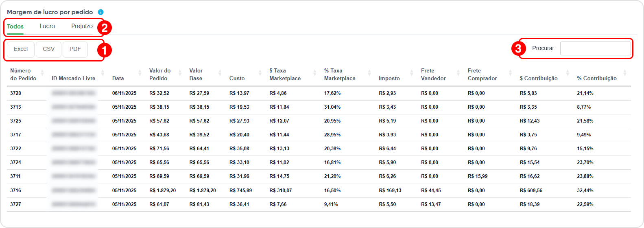Sort by Valor Base column arrows

pyautogui.click(x=220, y=73)
